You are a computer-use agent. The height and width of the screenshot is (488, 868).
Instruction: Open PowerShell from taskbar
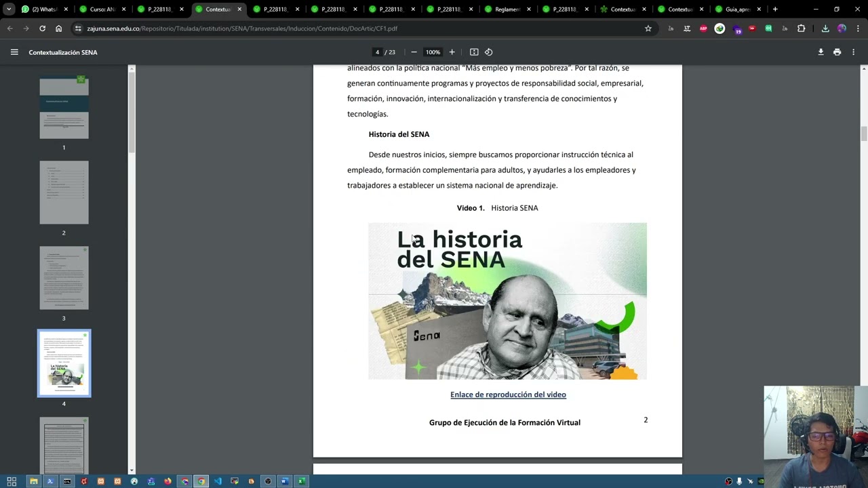[x=50, y=481]
